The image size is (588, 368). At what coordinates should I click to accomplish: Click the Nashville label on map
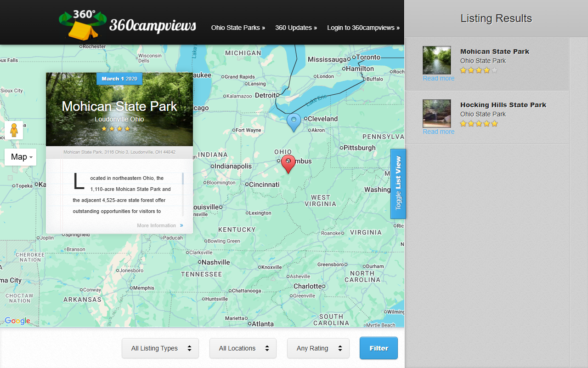point(216,262)
